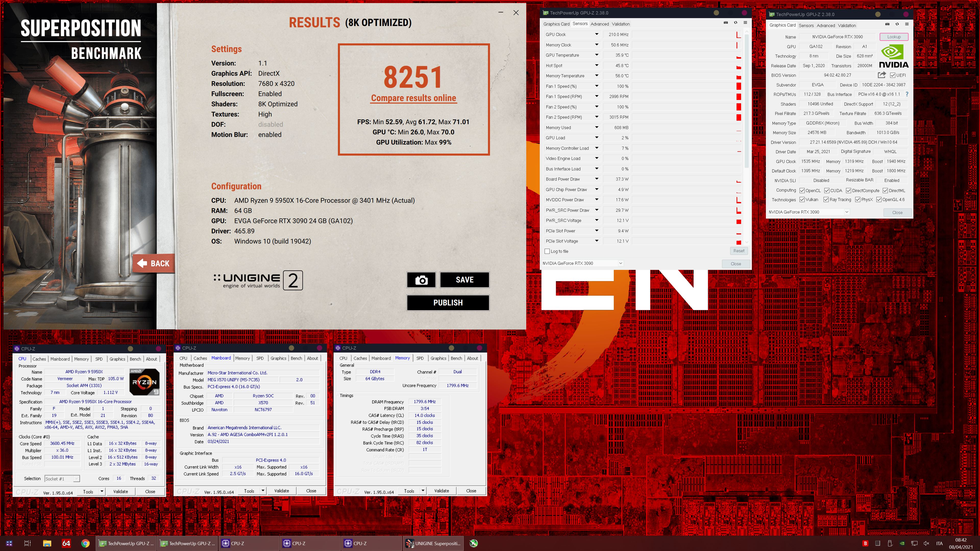
Task: Switch to Advanced tab in GPU-Z sensors window
Action: (x=599, y=24)
